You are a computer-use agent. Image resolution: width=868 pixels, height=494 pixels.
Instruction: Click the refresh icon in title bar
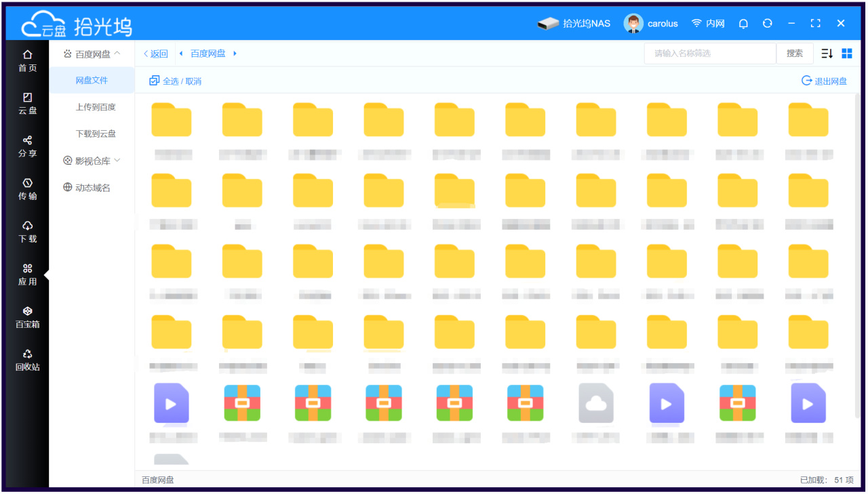[767, 23]
